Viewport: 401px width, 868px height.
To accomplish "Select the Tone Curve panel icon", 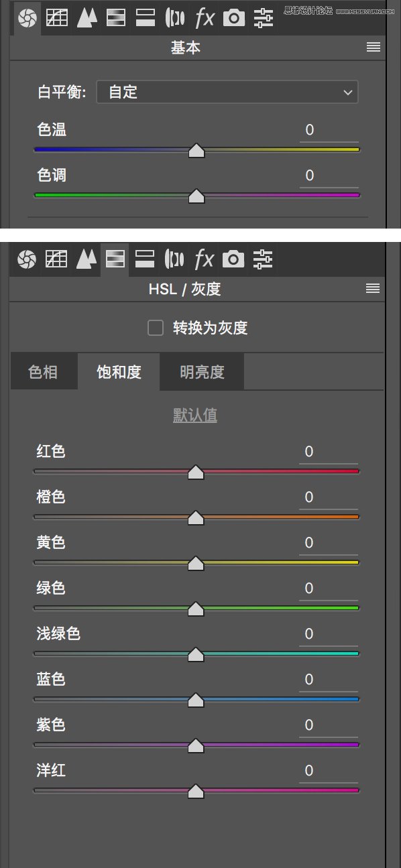I will [56, 17].
